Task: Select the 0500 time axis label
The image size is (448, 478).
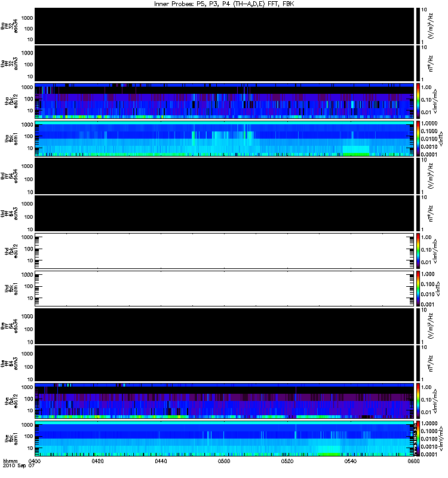Action: click(224, 461)
